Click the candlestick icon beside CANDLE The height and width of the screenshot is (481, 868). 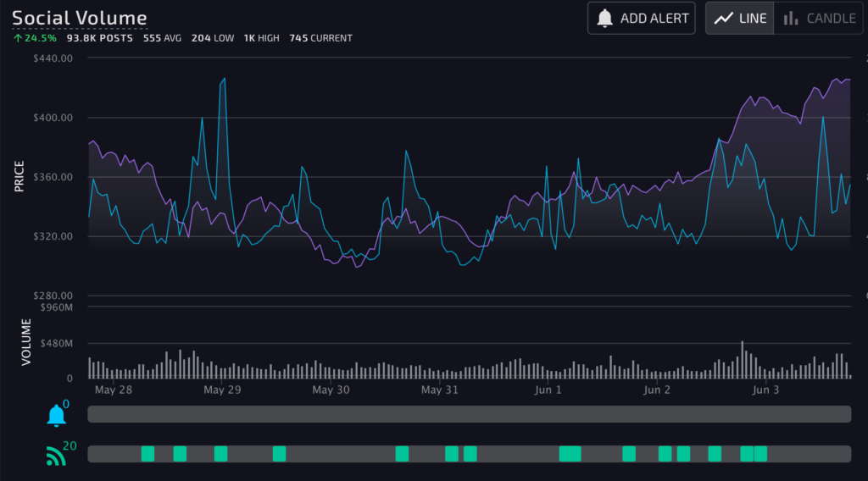click(x=790, y=18)
